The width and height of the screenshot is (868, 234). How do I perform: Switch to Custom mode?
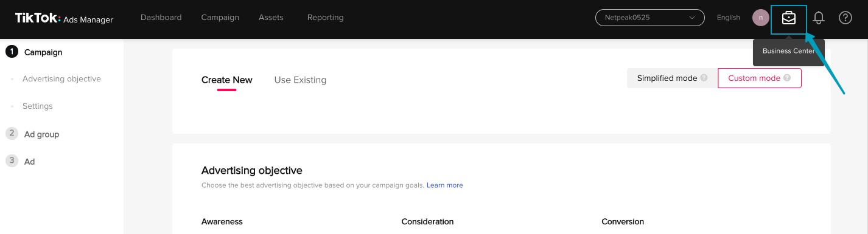[760, 78]
